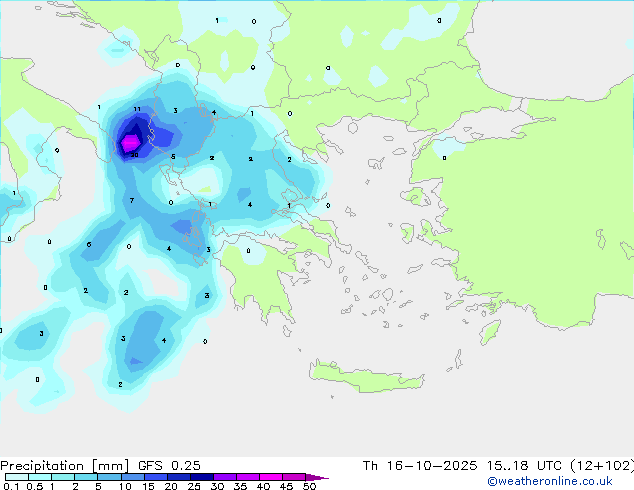The width and height of the screenshot is (634, 490).
Task: Select the 5–10 mm legend swatch
Action: click(x=109, y=477)
